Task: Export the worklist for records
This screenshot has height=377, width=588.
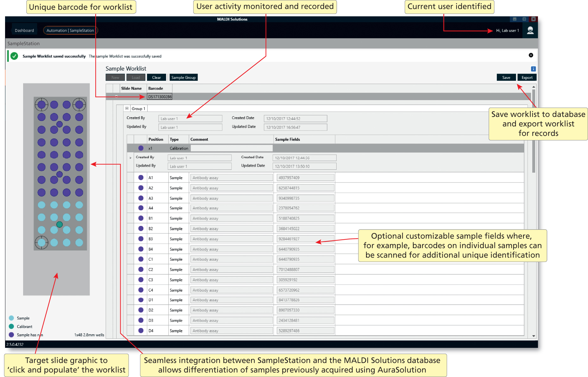Action: pyautogui.click(x=527, y=78)
